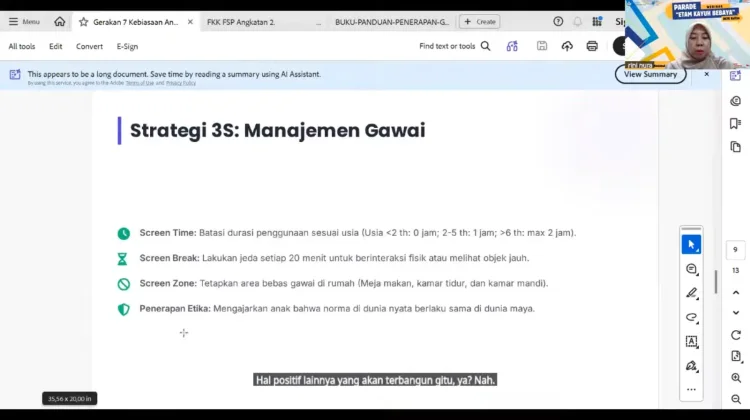This screenshot has width=750, height=420.
Task: Open the Convert menu
Action: click(89, 46)
